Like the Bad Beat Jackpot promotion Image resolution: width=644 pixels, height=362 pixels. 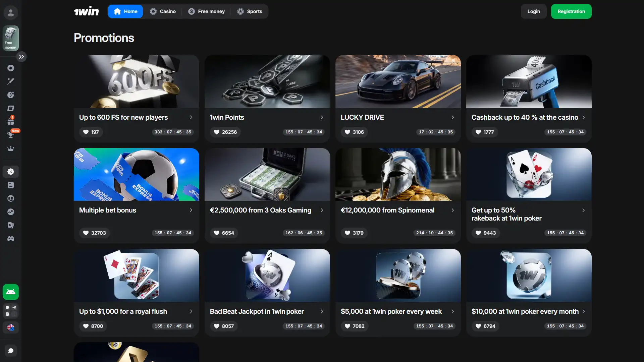(x=224, y=326)
